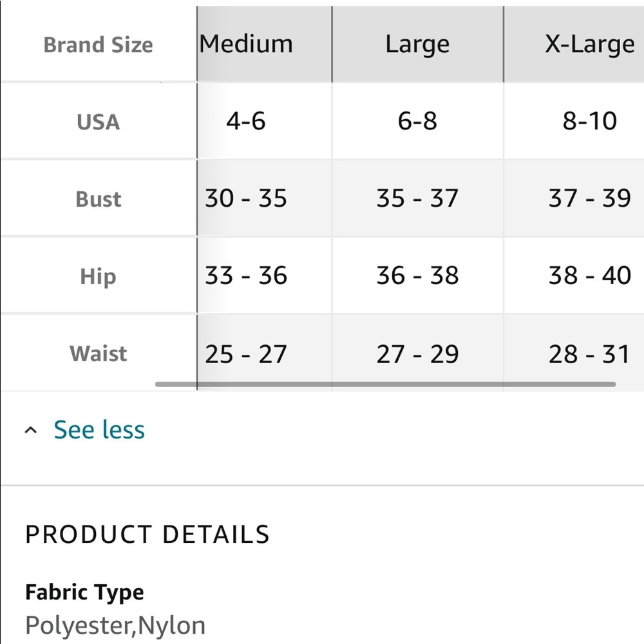
Task: Click the USA row label
Action: (98, 122)
